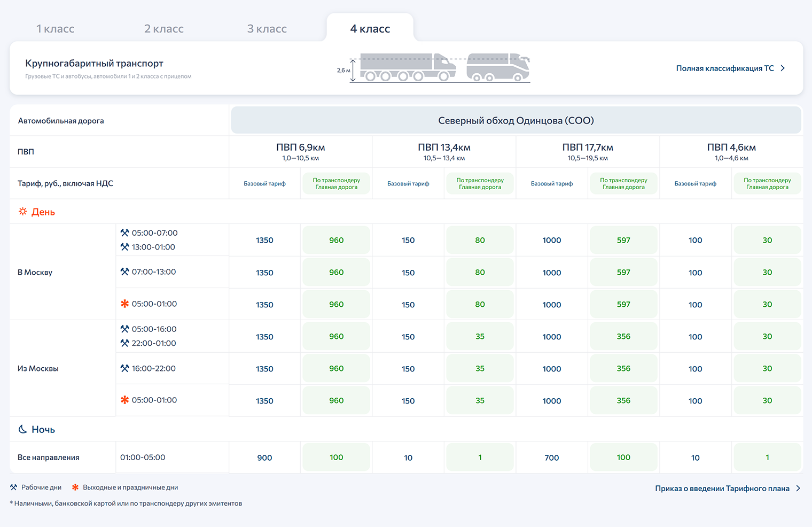Click the hammers icon next to 16:00-22:00
The height and width of the screenshot is (527, 812).
pos(124,368)
